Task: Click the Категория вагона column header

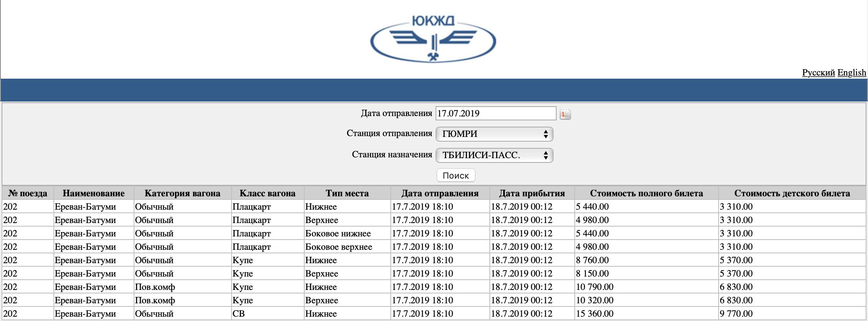Action: coord(182,193)
